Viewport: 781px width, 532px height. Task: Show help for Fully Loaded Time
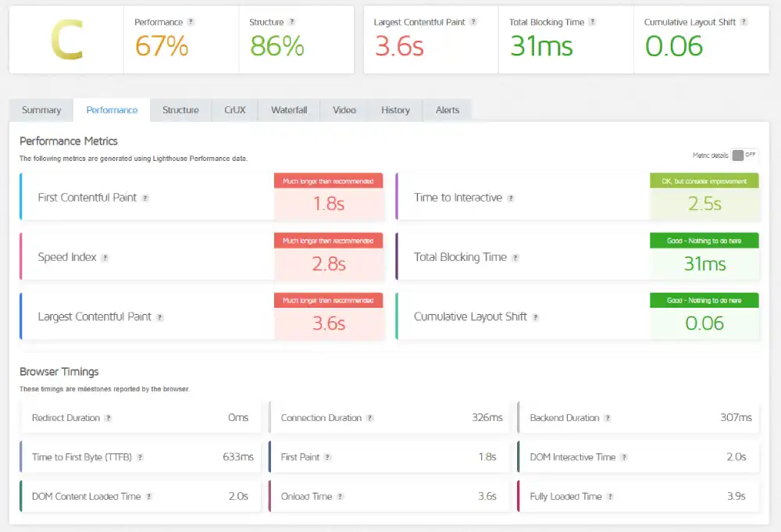coord(610,497)
